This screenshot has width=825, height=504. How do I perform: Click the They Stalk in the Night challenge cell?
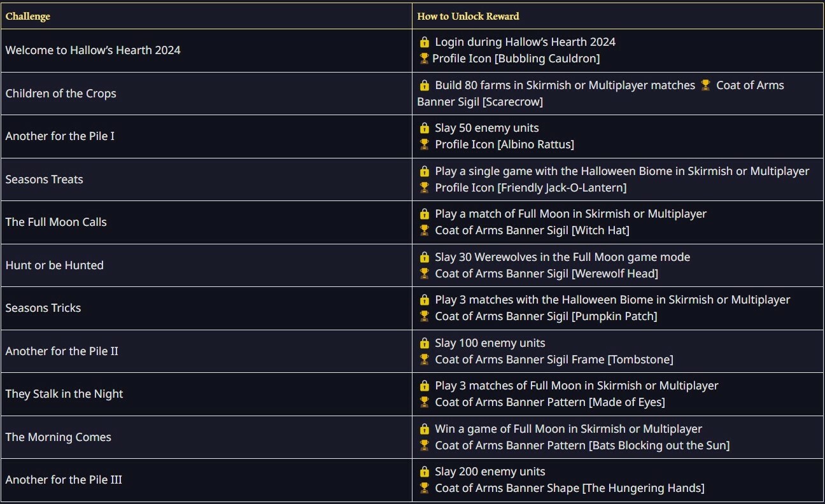pos(64,394)
